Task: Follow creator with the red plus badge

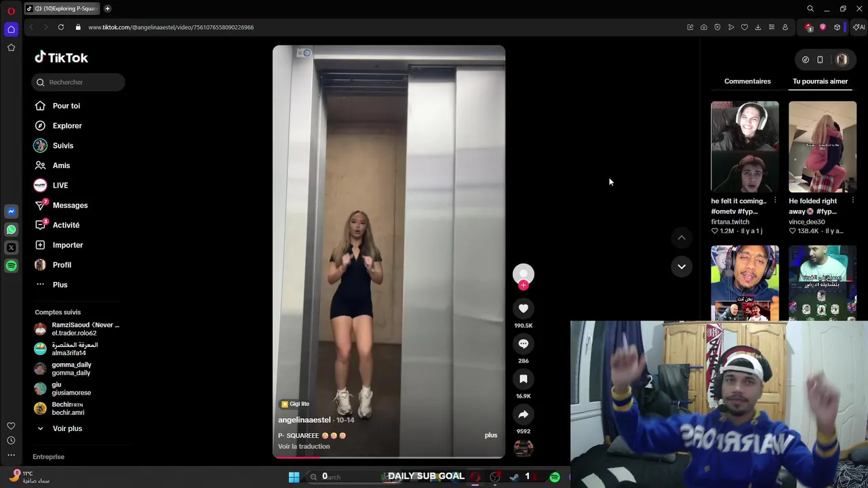Action: [524, 285]
